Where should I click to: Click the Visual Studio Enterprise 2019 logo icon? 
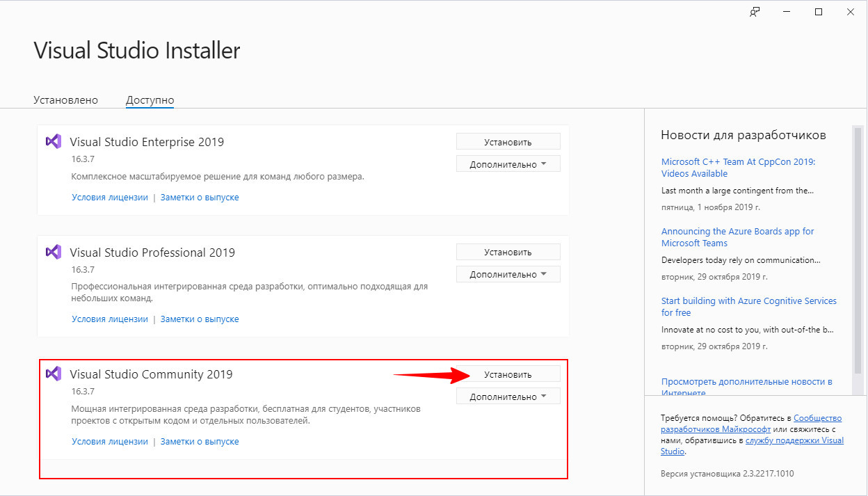54,141
